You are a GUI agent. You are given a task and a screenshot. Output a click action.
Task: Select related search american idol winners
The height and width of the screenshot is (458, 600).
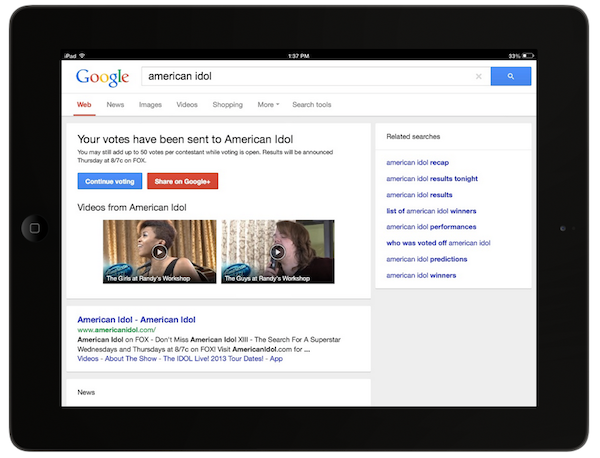(421, 275)
